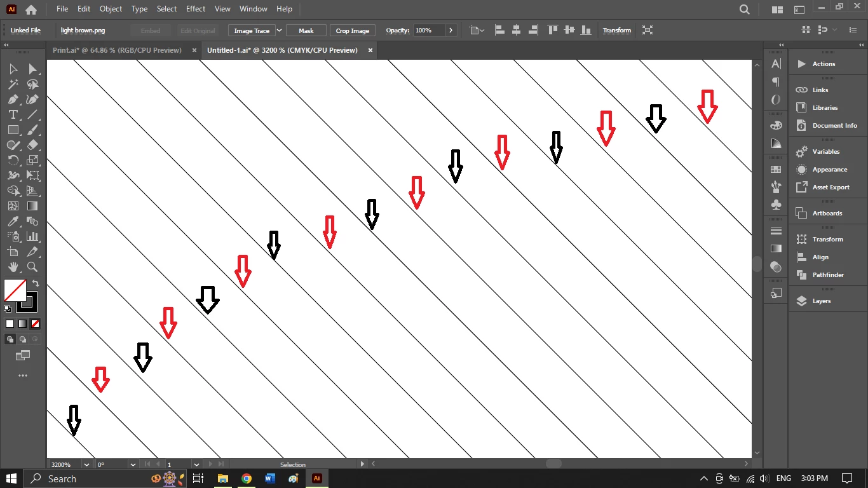This screenshot has width=868, height=488.
Task: Choose the Artboard tool
Action: click(13, 252)
